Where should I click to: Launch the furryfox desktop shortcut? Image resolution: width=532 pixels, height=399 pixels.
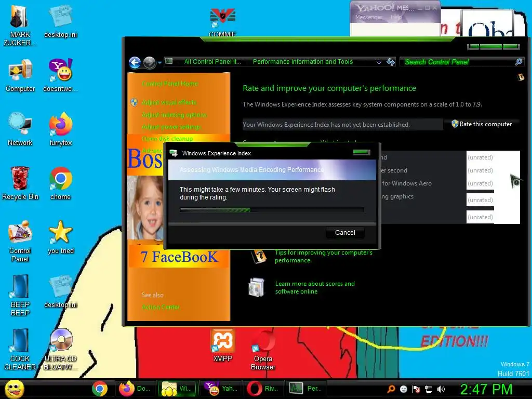(60, 129)
